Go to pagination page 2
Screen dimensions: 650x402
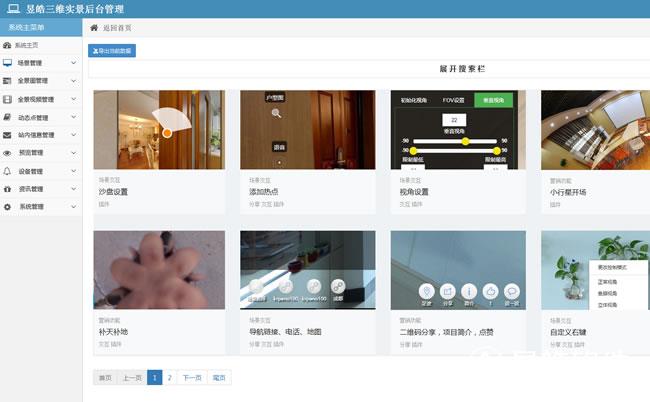170,377
